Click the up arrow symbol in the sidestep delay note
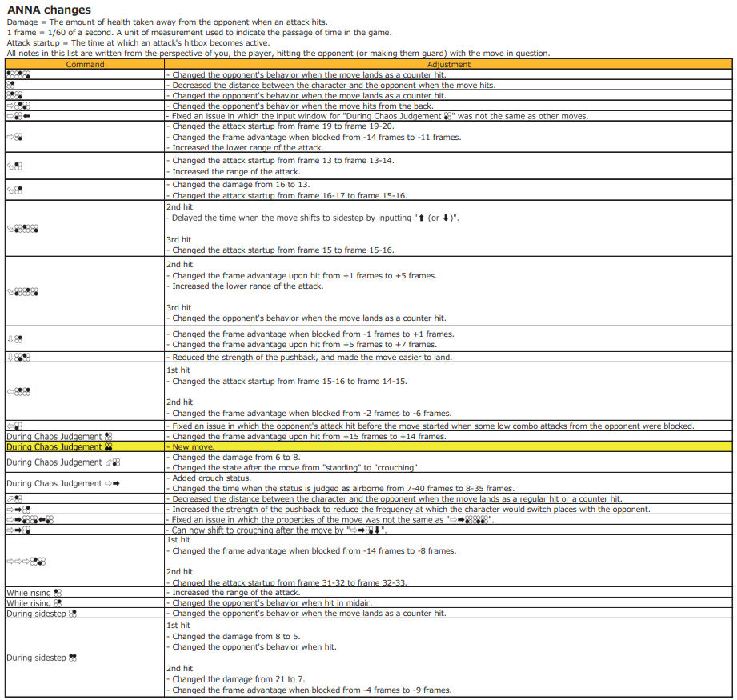Screen dimensions: 737x700 (x=421, y=218)
